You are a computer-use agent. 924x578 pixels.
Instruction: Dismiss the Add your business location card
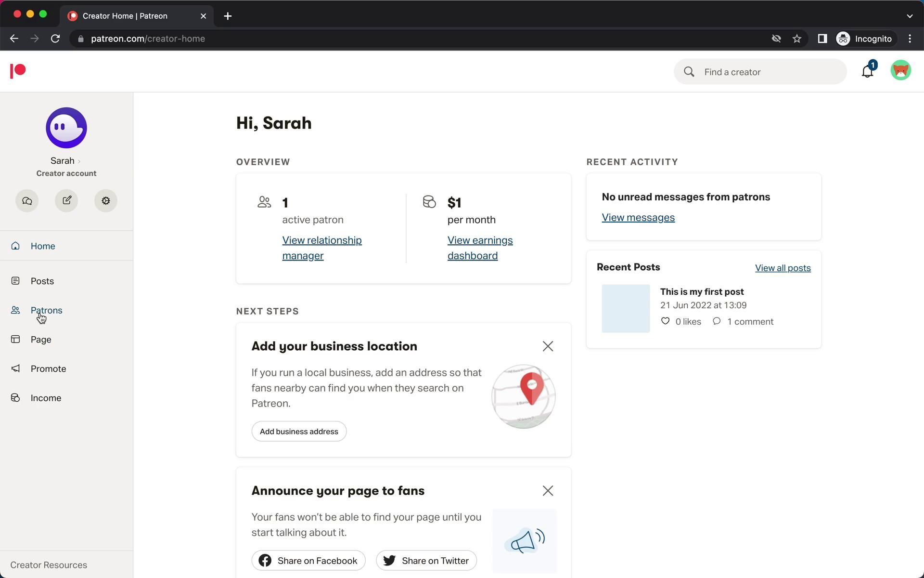click(x=548, y=346)
